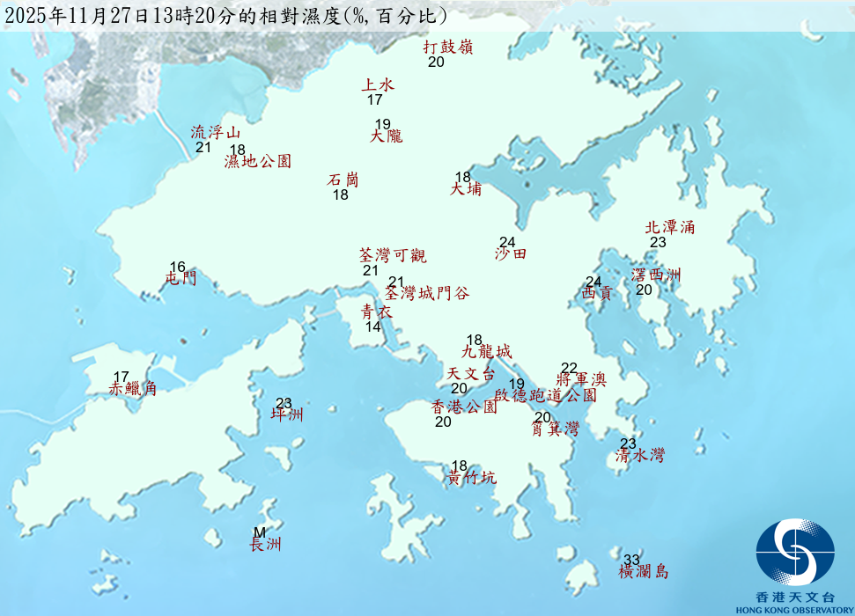The image size is (855, 616).
Task: Click the 啟德跑道公園 station label
Action: pos(545,396)
